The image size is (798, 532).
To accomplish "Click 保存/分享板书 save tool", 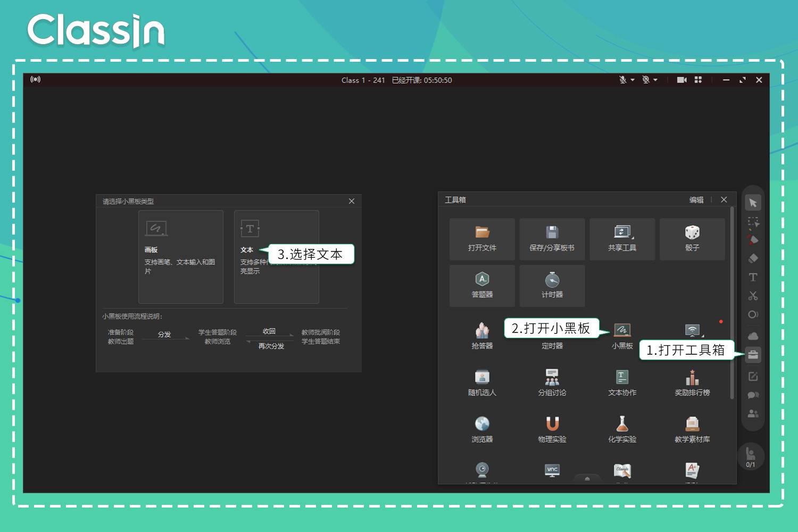I will coord(552,239).
